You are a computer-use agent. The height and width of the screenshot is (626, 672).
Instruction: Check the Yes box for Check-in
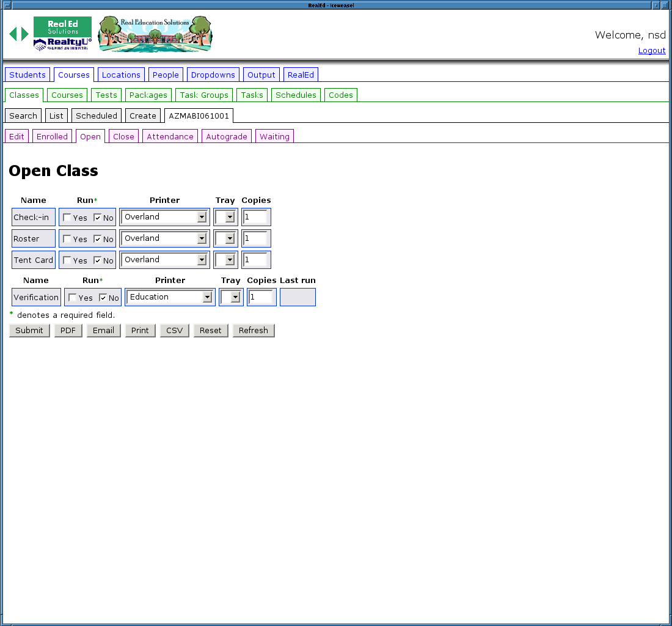coord(67,218)
